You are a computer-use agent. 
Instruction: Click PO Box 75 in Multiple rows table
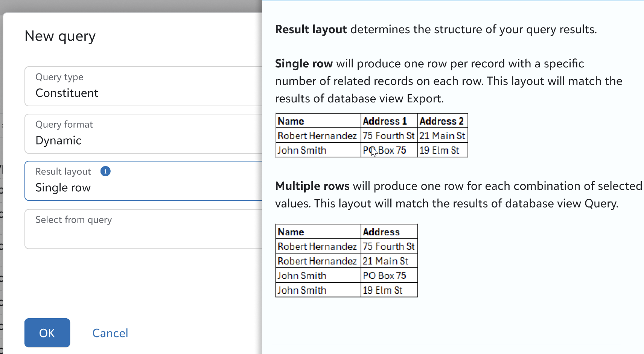[384, 276]
